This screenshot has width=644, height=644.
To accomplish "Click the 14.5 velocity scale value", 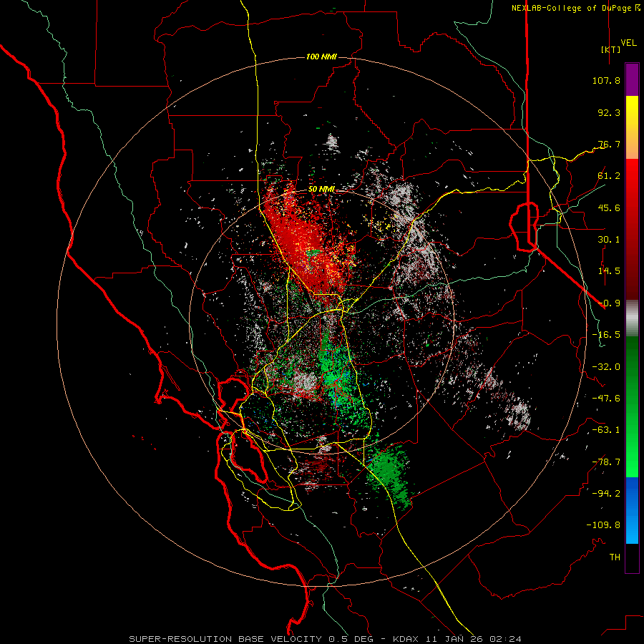I will pos(609,271).
